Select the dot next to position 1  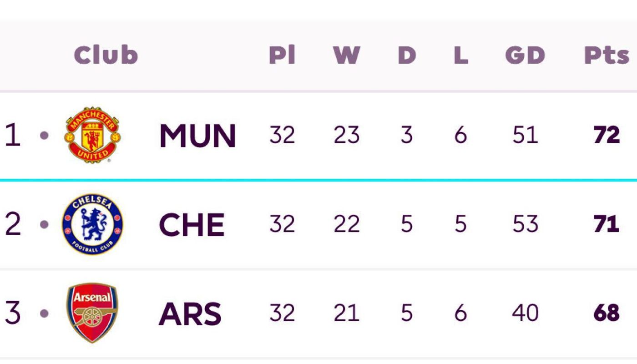tap(44, 135)
